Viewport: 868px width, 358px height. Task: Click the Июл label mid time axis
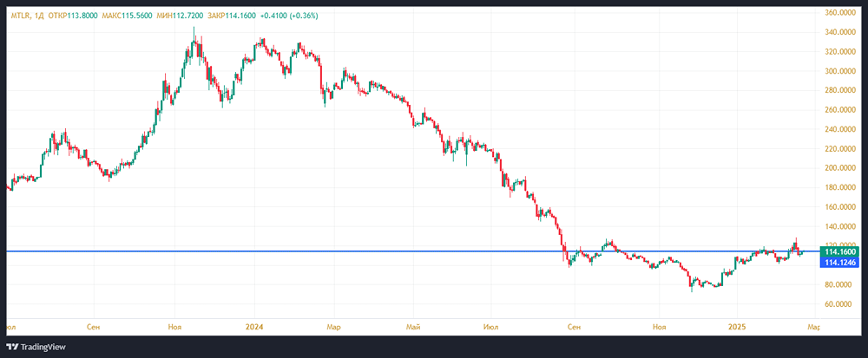tap(492, 325)
